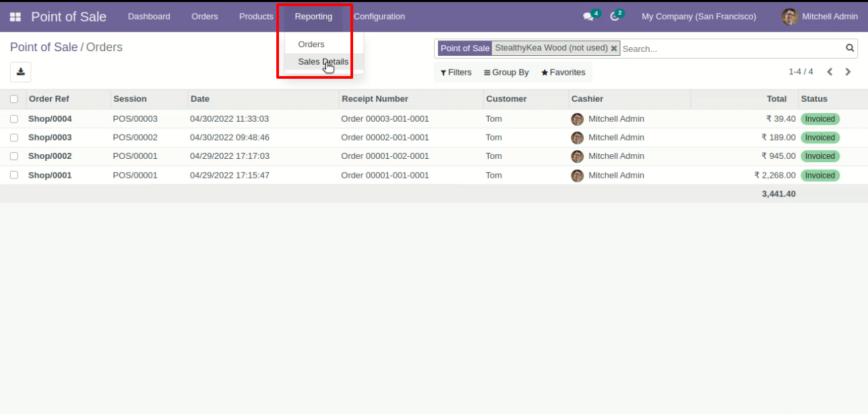Viewport: 868px width, 414px height.
Task: Click Invoiced status badge for Shop/0004
Action: pyautogui.click(x=820, y=119)
